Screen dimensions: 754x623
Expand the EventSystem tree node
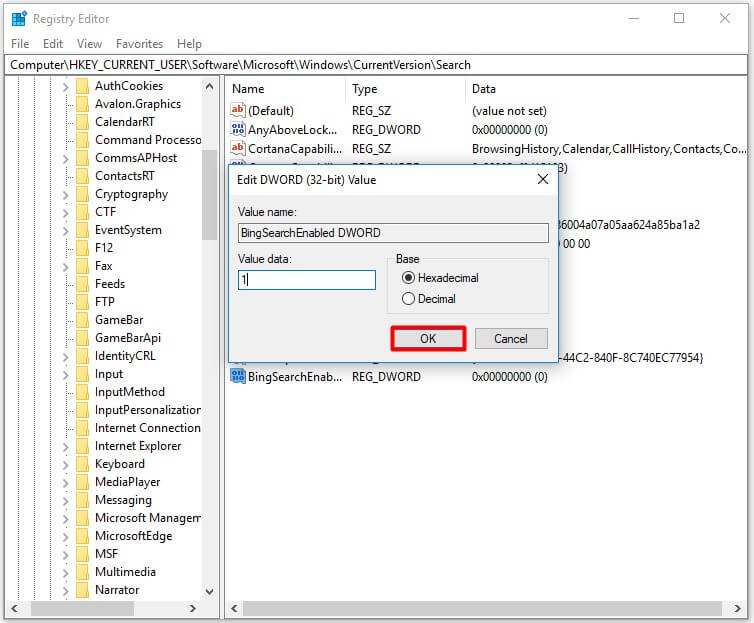[x=66, y=231]
